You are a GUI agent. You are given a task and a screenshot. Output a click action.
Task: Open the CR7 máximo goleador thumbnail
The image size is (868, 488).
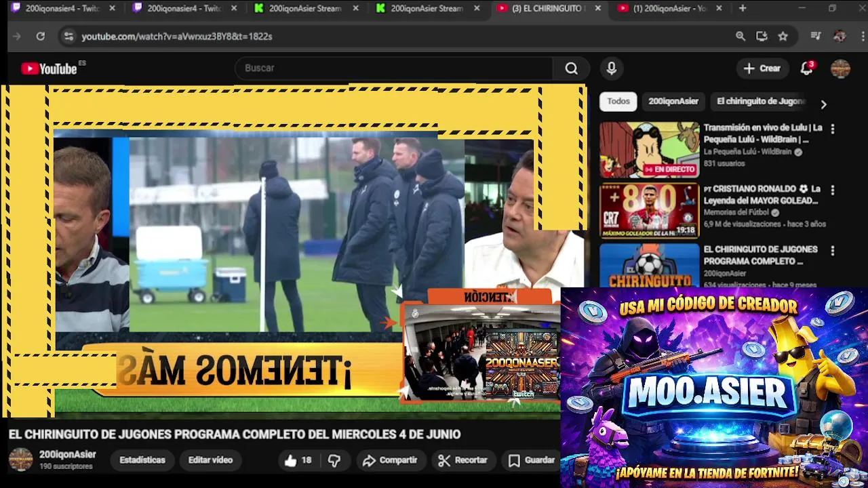(x=649, y=211)
